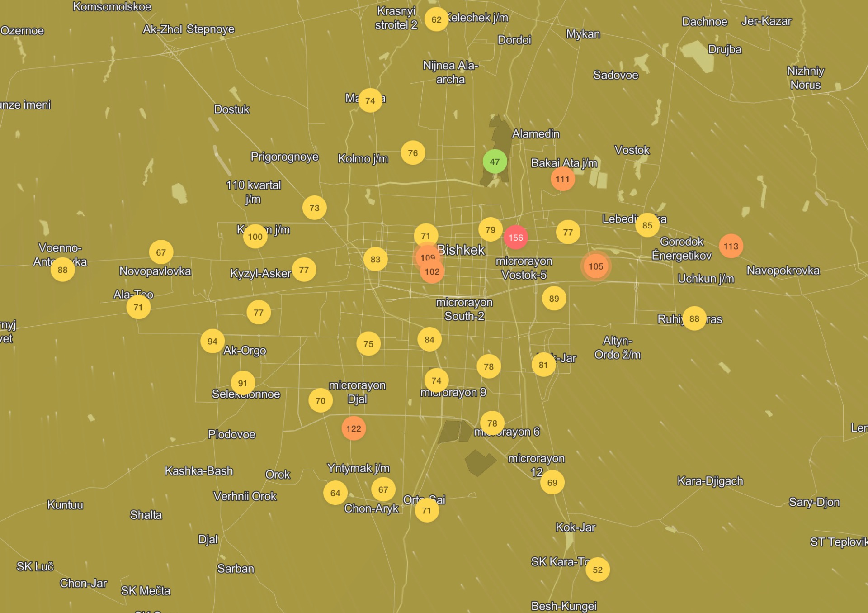Open the orange 122 marker near Djal
Viewport: 868px width, 613px height.
click(354, 428)
